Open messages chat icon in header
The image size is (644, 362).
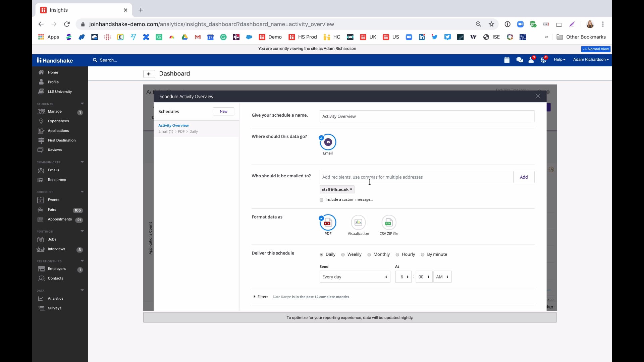coord(520,60)
